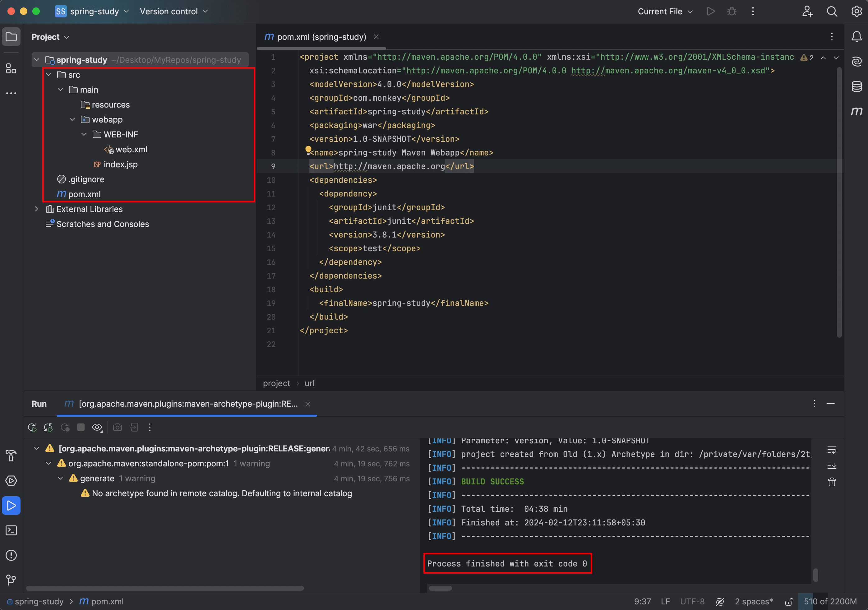This screenshot has height=610, width=868.
Task: Toggle highlighting level icon in status bar
Action: click(x=720, y=602)
